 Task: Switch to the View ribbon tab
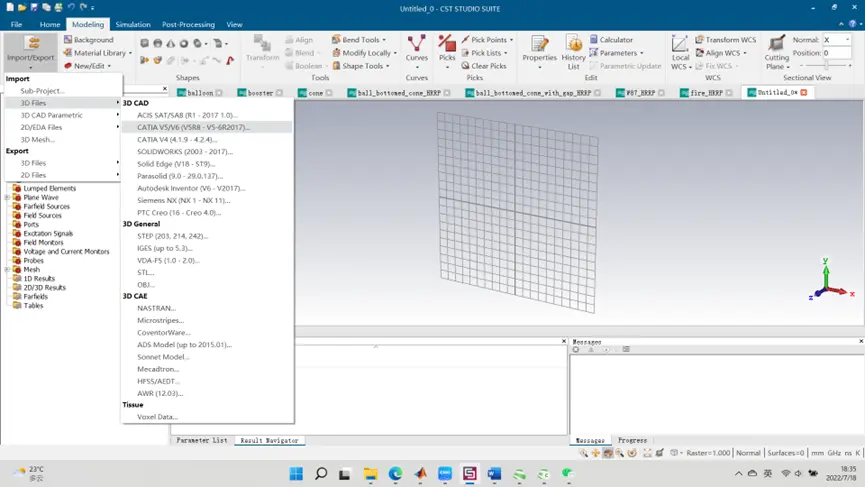tap(234, 24)
